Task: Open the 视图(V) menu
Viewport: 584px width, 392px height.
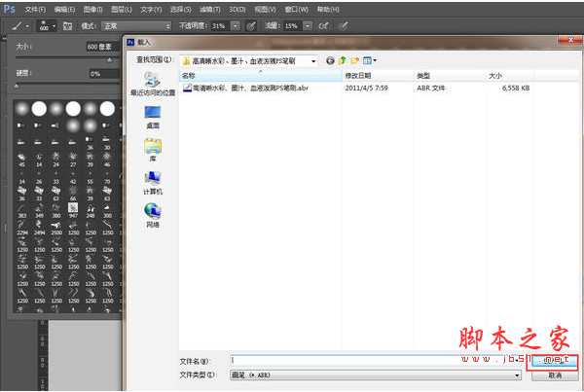Action: tap(265, 10)
